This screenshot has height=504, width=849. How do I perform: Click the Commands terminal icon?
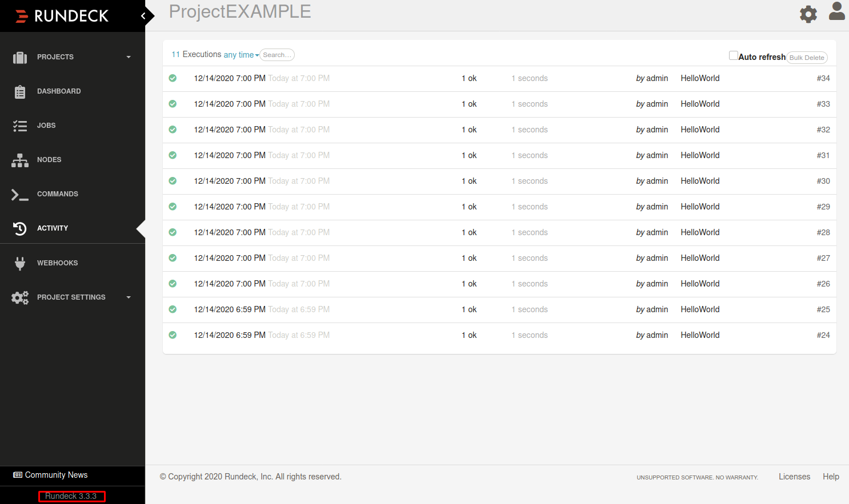20,194
